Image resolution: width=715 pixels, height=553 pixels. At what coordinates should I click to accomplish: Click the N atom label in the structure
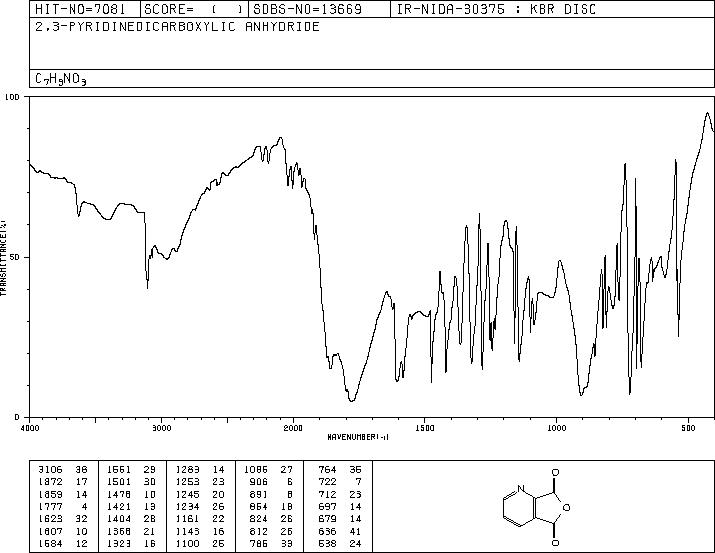(521, 488)
